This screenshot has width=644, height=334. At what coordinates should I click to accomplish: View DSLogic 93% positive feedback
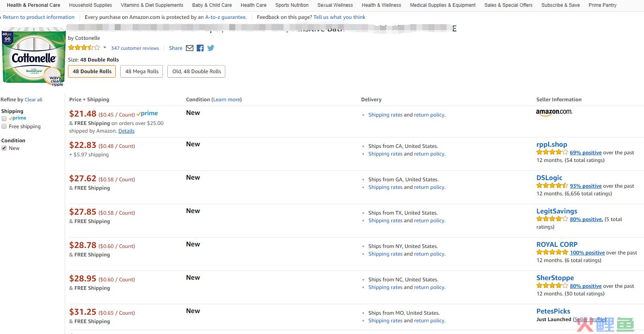586,186
